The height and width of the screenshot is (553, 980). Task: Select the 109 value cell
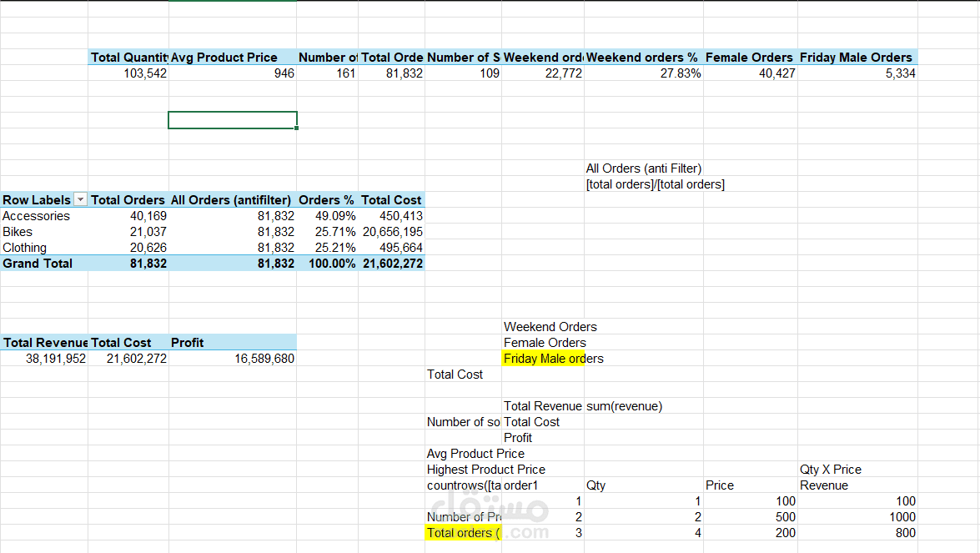pyautogui.click(x=463, y=73)
